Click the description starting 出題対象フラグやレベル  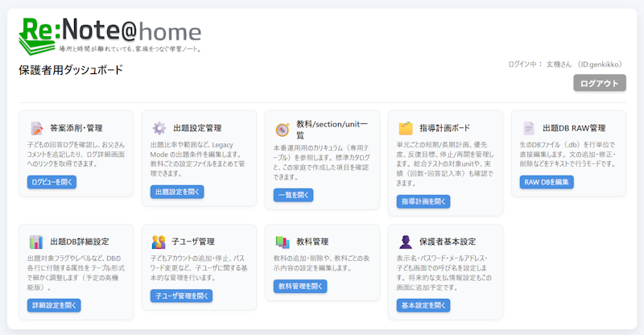[x=76, y=273]
